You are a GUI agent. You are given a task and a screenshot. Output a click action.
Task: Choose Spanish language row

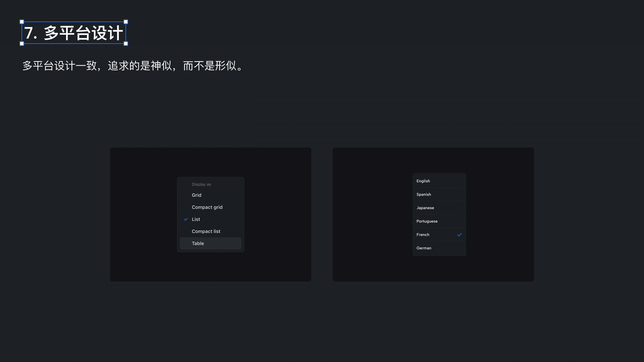(x=423, y=194)
